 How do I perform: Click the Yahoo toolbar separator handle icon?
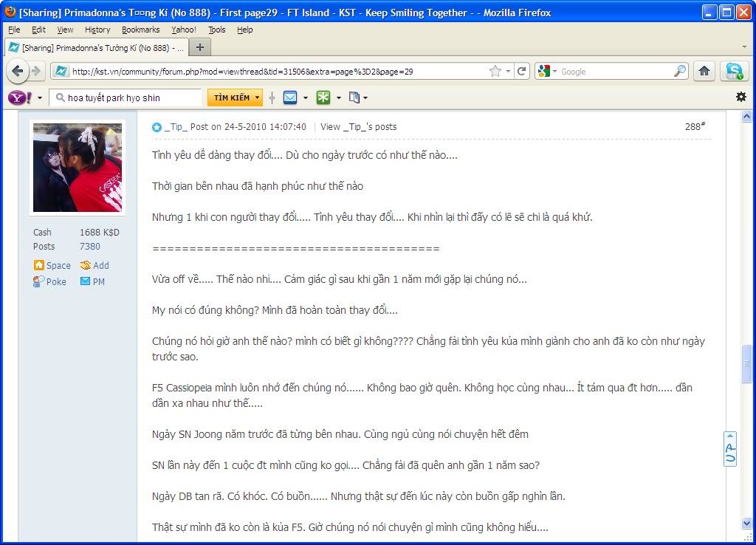point(272,98)
